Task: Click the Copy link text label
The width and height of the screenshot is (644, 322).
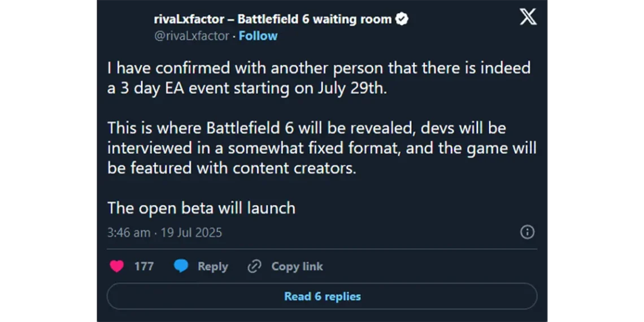Action: (x=297, y=267)
